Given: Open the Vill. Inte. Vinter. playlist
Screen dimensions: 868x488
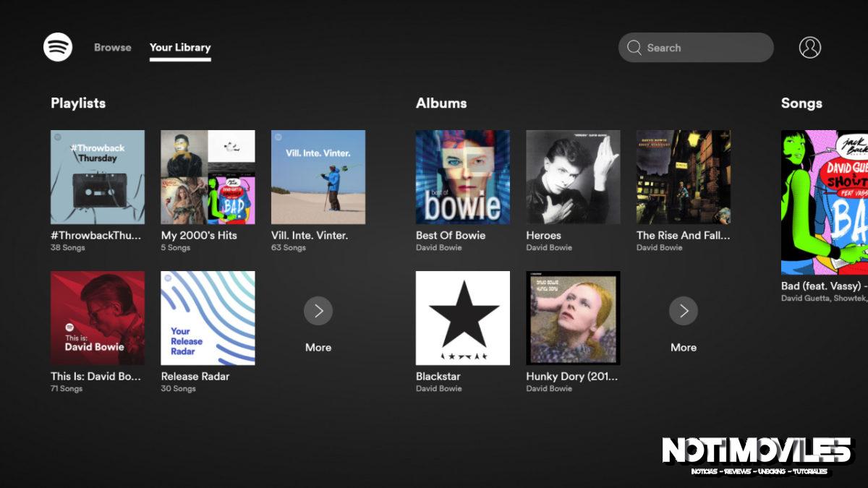Looking at the screenshot, I should [318, 177].
